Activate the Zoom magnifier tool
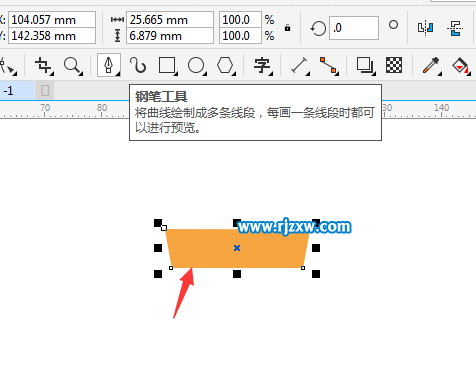This screenshot has height=388, width=476. [73, 65]
